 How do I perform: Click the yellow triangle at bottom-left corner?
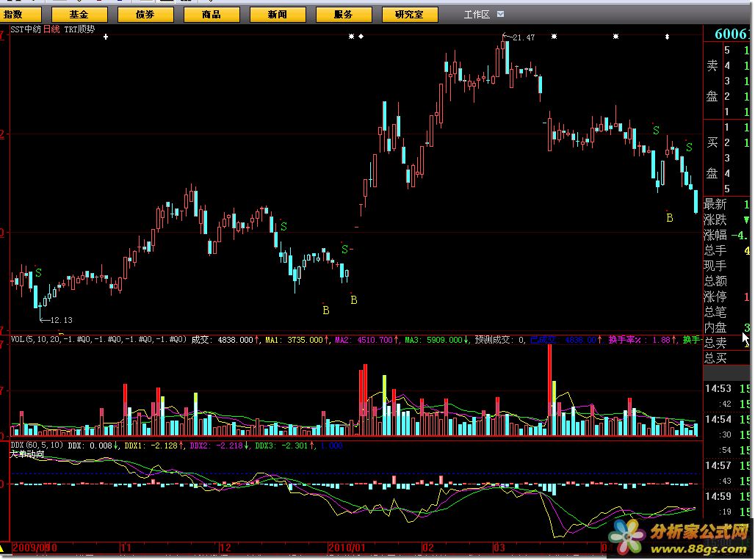(x=4, y=548)
